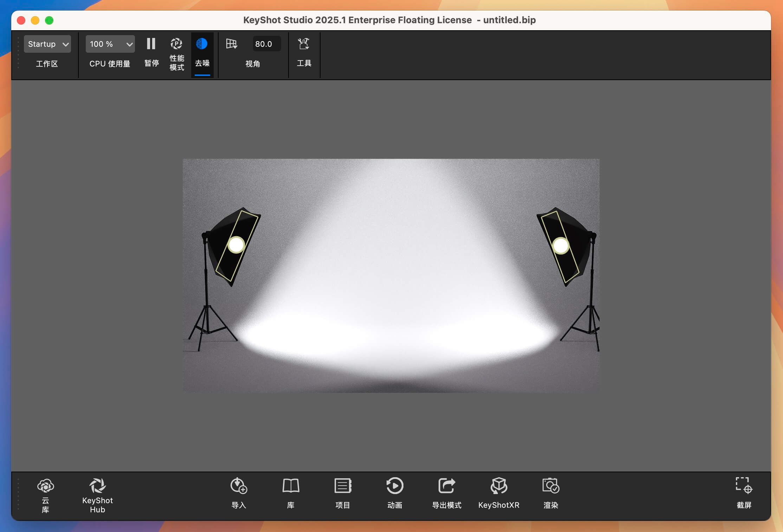Viewport: 783px width, 532px height.
Task: Pause the realtime rendering with 暂停
Action: coord(151,44)
